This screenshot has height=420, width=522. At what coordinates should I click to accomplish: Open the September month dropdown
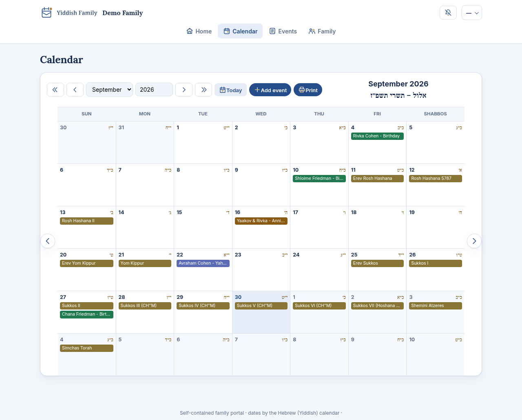click(109, 90)
